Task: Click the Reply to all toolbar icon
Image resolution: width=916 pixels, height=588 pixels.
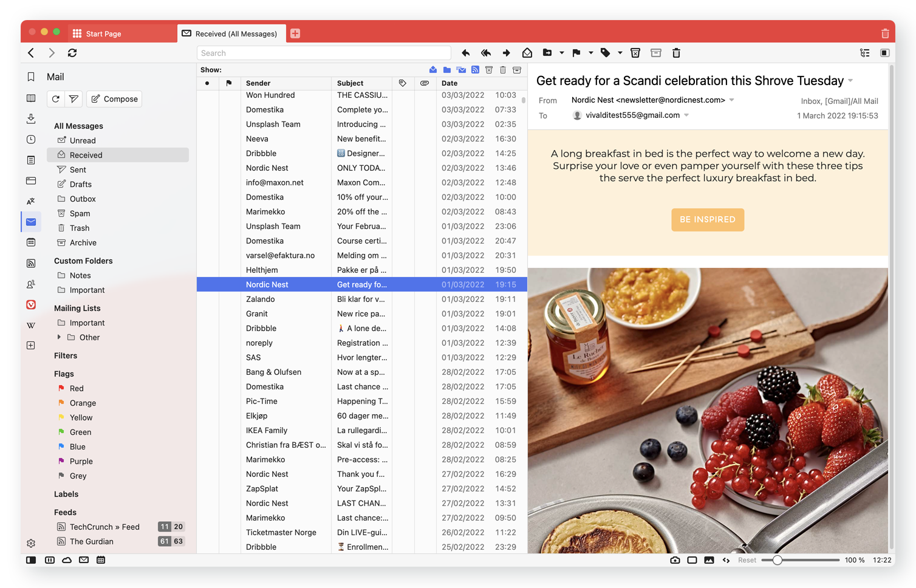Action: [x=486, y=53]
